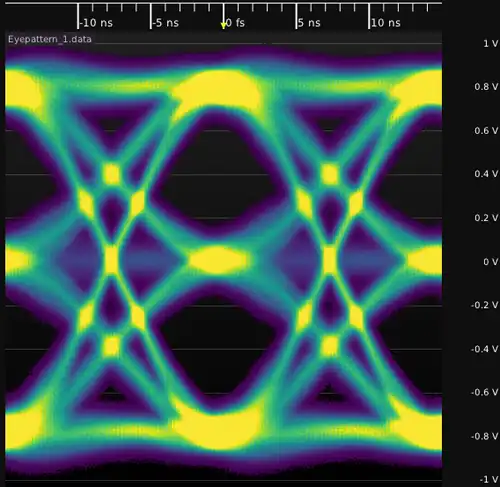Click the -0.6 V axis label

(x=485, y=393)
